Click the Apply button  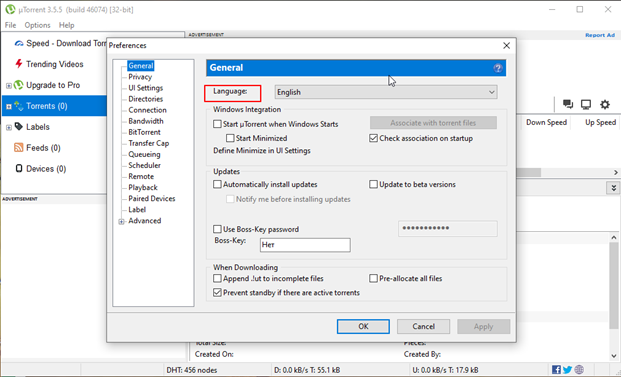point(484,327)
